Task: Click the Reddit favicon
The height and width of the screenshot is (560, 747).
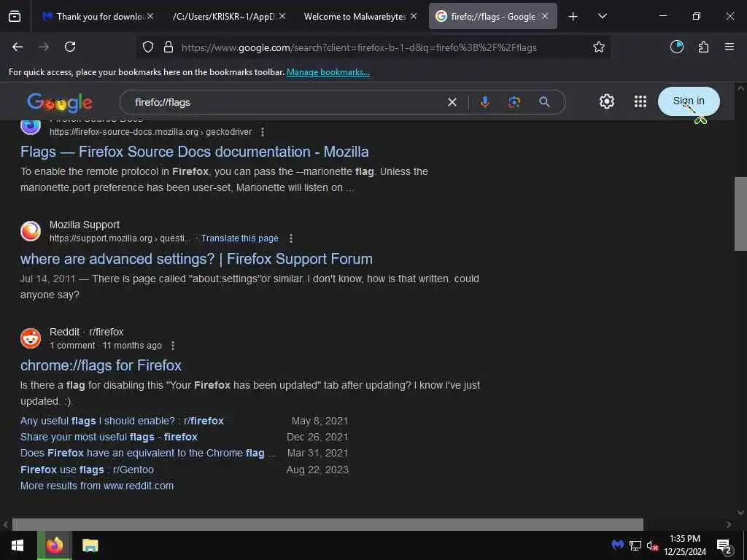Action: (x=31, y=338)
